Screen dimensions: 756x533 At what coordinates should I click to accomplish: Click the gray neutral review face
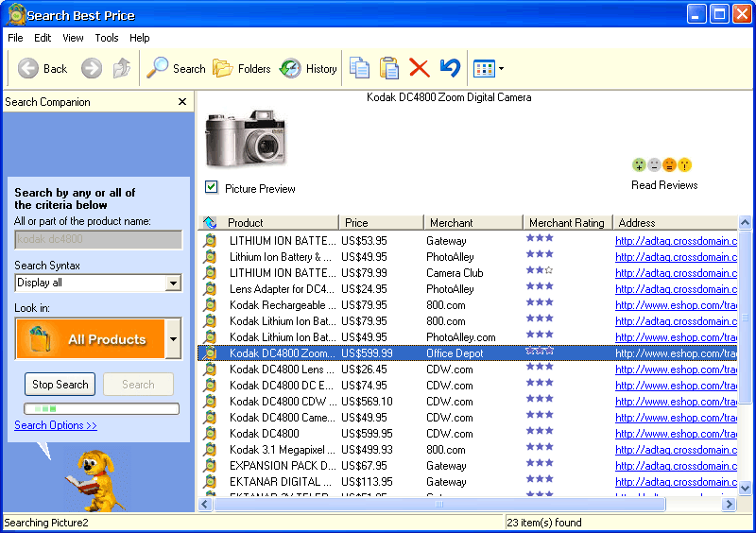coord(654,165)
